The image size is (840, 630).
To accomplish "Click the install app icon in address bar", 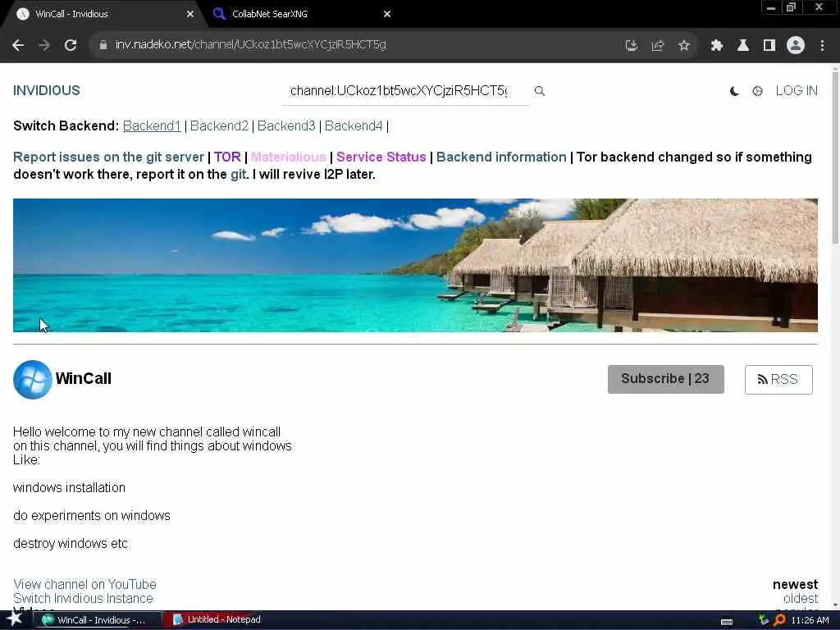I will coord(632,46).
